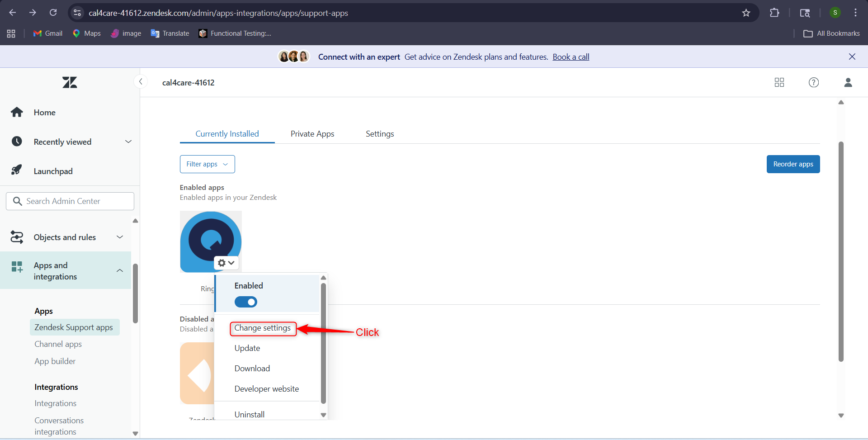Open the tab search icon in Chrome toolbar
Image resolution: width=868 pixels, height=440 pixels.
805,13
